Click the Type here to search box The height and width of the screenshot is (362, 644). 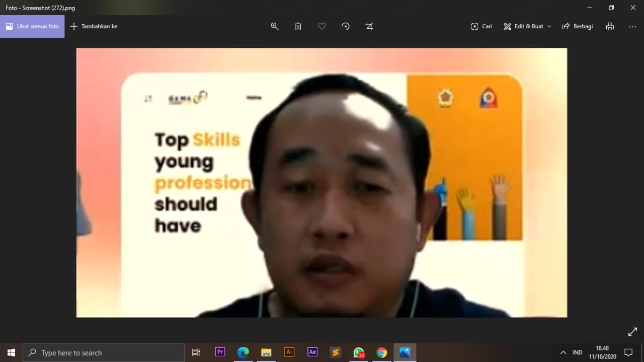[x=104, y=352]
